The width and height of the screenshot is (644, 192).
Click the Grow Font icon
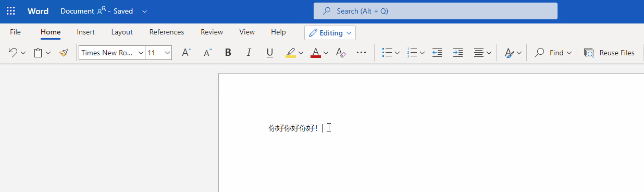tap(187, 53)
